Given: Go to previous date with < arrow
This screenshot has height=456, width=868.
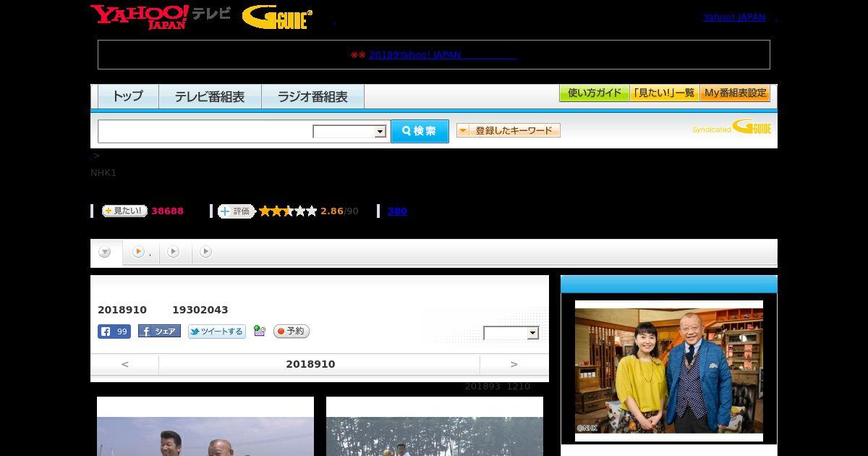Looking at the screenshot, I should 124,364.
